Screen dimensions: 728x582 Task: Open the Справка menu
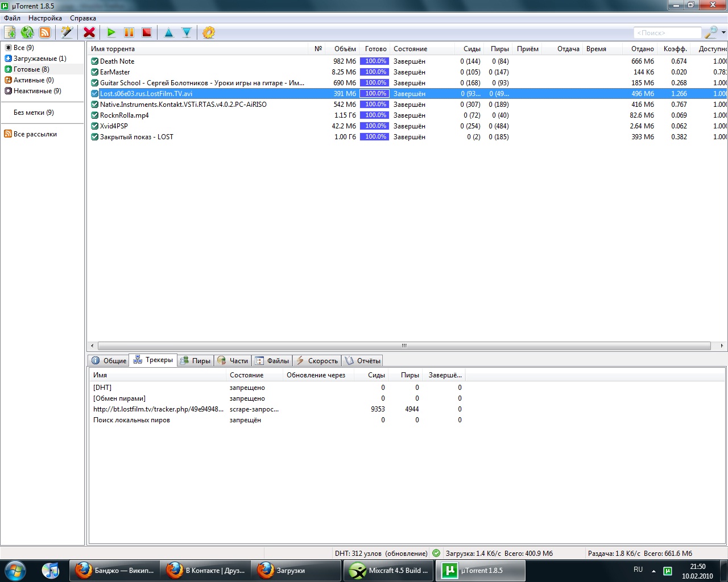point(83,18)
